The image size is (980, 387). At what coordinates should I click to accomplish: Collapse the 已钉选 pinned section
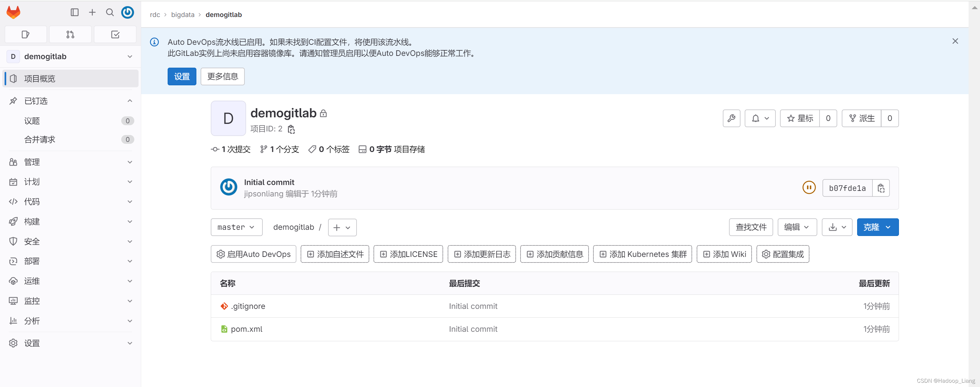pos(129,100)
